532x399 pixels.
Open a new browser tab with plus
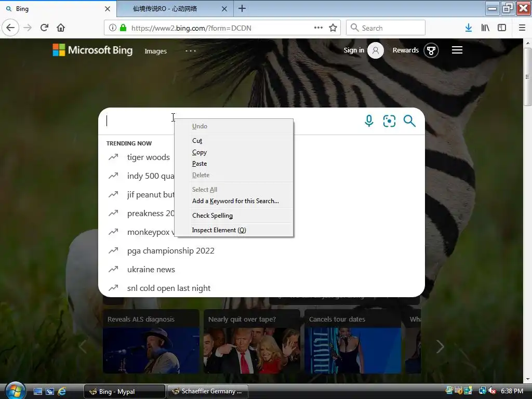point(242,8)
